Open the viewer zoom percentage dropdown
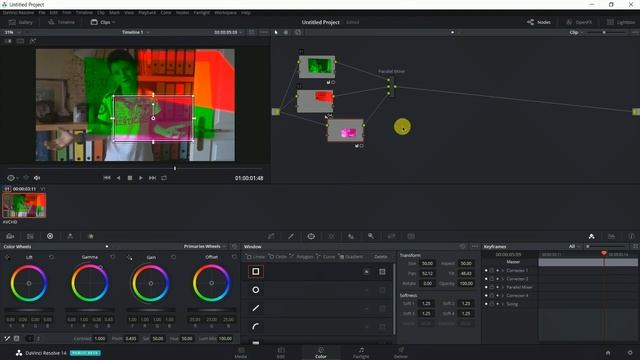640x360 pixels. coord(12,32)
